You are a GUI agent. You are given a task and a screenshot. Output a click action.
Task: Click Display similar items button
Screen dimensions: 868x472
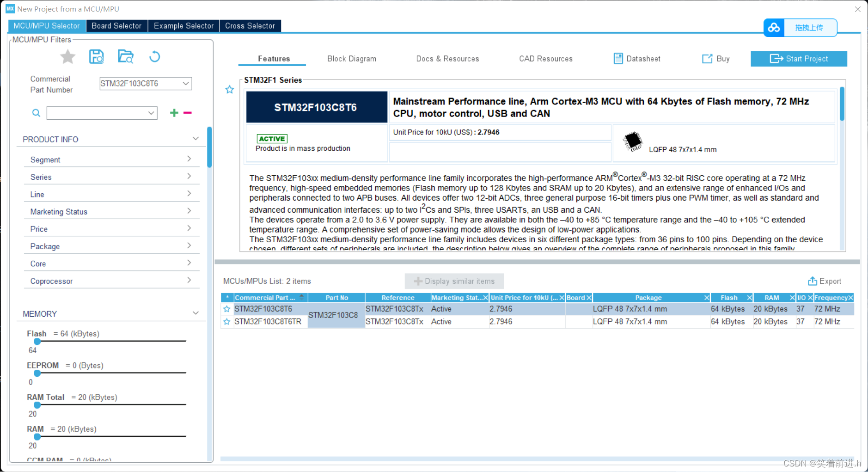pyautogui.click(x=454, y=281)
